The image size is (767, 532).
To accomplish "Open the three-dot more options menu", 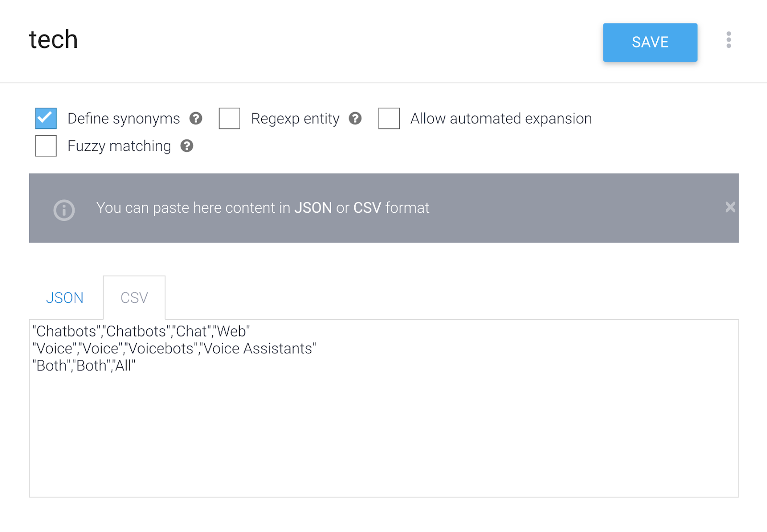I will click(x=728, y=40).
